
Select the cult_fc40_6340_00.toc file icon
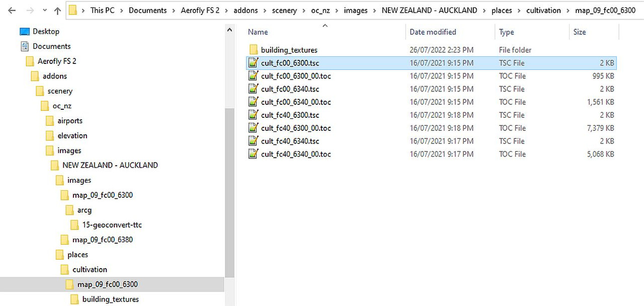253,154
